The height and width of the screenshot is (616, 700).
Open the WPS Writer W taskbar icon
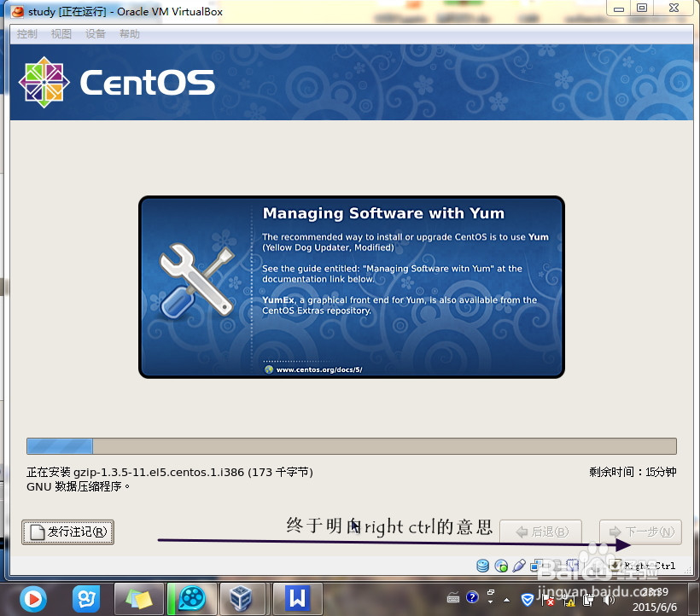point(297,599)
